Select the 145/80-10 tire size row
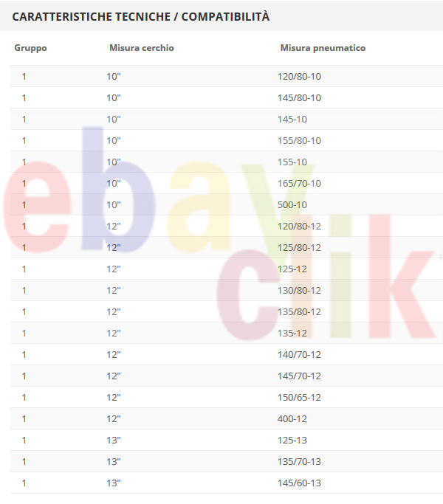The image size is (443, 504). (x=227, y=97)
